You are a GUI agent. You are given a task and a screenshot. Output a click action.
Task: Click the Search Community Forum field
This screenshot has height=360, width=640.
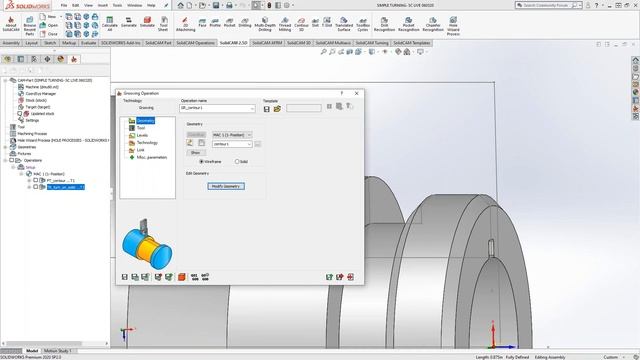(547, 5)
